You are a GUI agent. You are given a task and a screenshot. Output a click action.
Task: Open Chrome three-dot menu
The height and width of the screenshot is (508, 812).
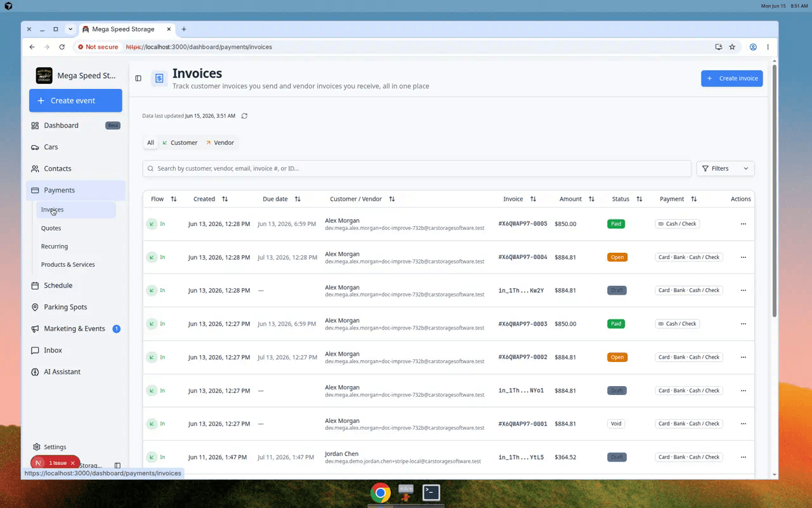click(768, 47)
